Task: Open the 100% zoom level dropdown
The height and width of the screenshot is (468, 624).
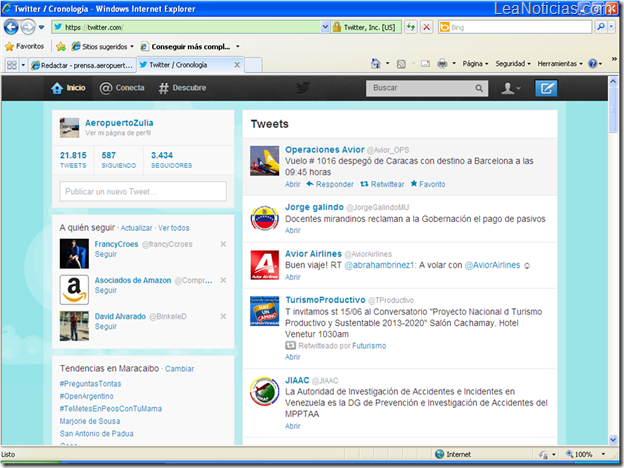Action: [x=603, y=454]
